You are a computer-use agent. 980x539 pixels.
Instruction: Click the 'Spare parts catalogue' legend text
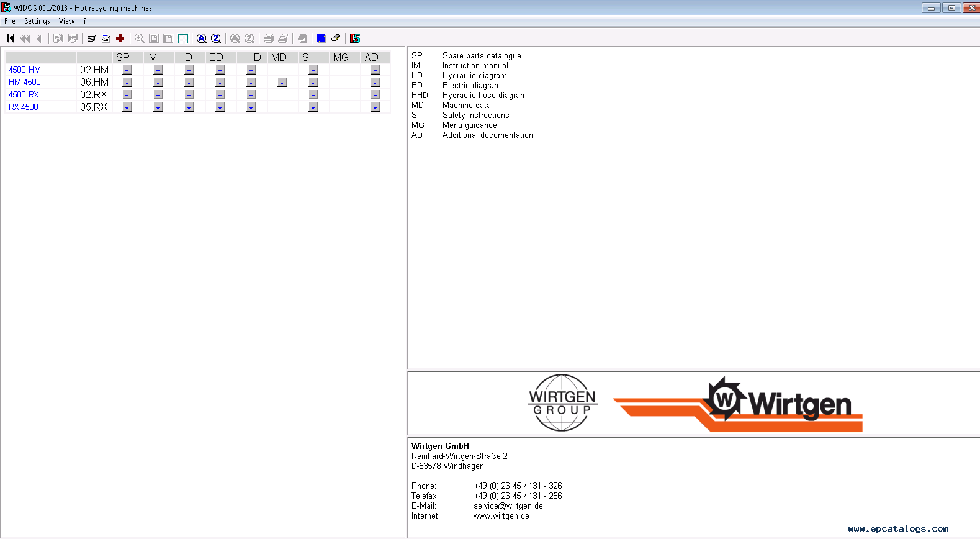point(482,56)
